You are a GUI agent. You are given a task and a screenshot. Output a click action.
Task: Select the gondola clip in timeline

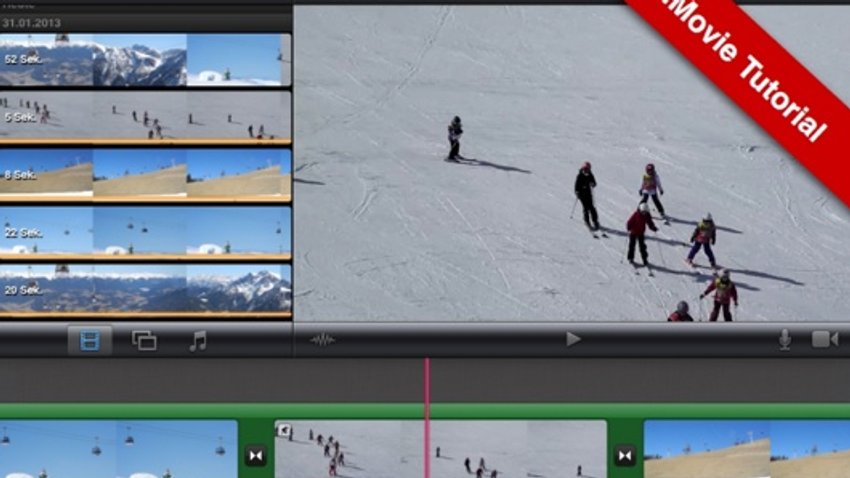point(118,449)
